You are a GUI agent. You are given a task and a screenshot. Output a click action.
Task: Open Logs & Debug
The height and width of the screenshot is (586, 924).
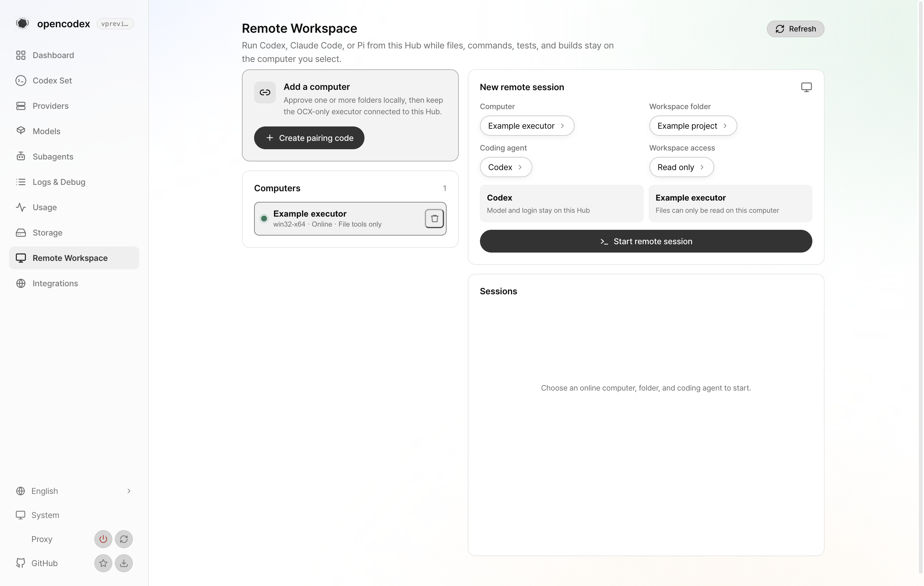click(x=74, y=182)
